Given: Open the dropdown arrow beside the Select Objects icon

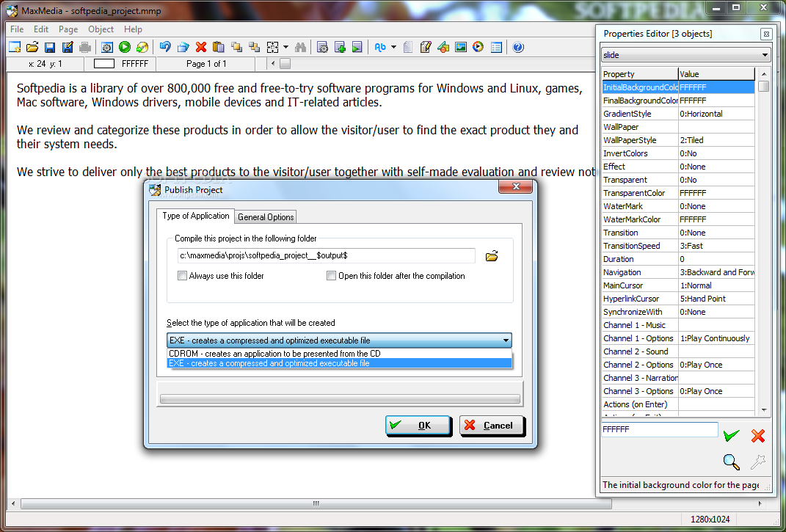Looking at the screenshot, I should (x=285, y=47).
